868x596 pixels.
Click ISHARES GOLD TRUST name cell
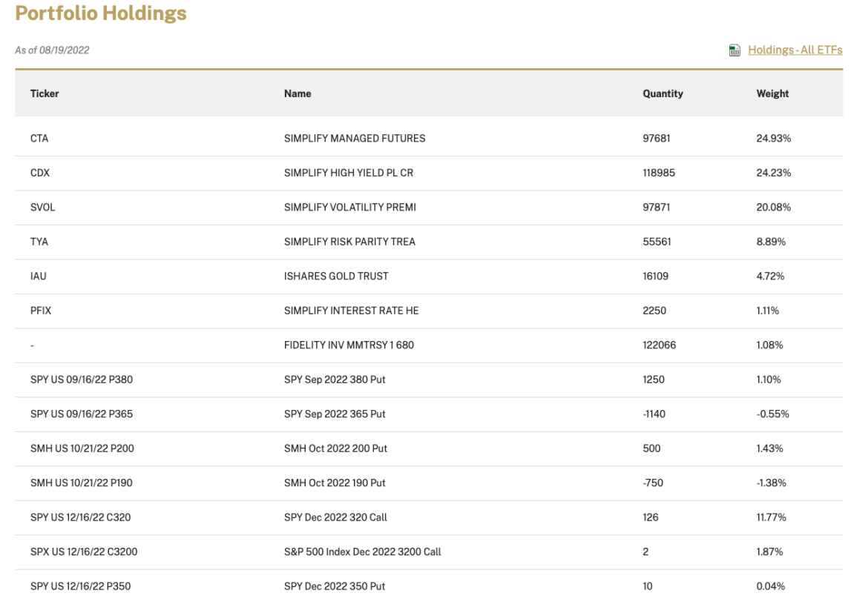click(336, 277)
